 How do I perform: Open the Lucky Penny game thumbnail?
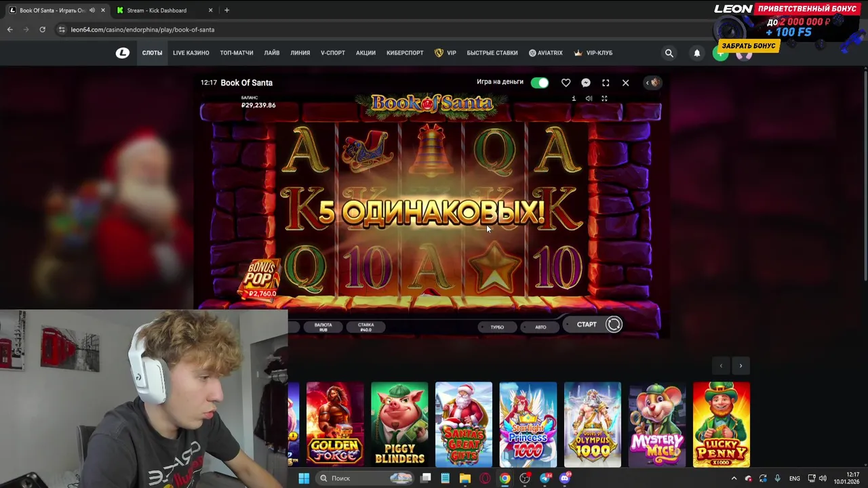click(722, 424)
